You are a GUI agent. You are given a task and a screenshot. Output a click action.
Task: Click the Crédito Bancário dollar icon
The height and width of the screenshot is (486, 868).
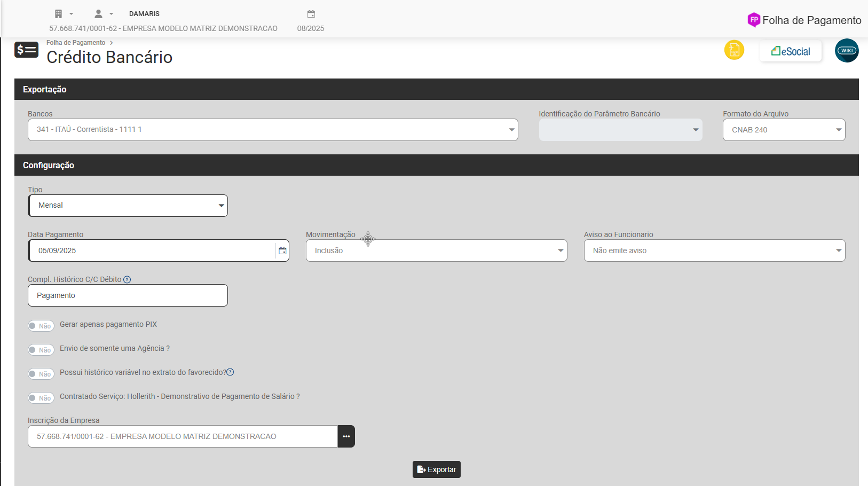[x=26, y=50]
